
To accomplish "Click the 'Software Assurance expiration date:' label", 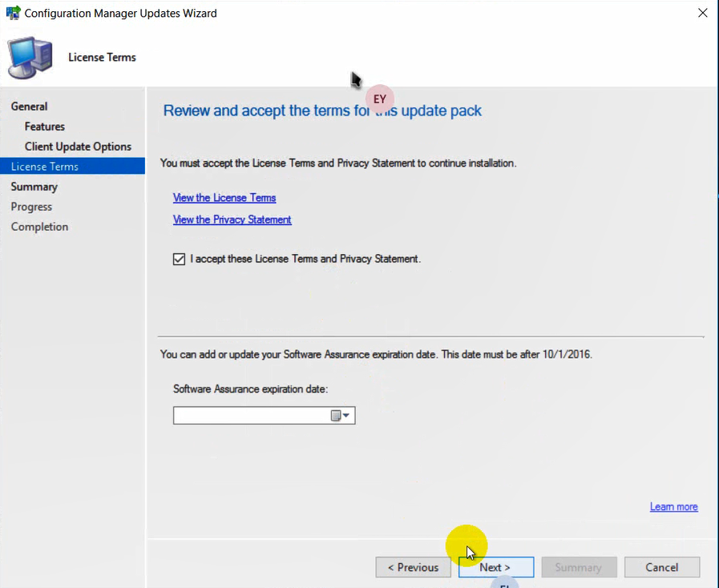I will click(x=250, y=389).
